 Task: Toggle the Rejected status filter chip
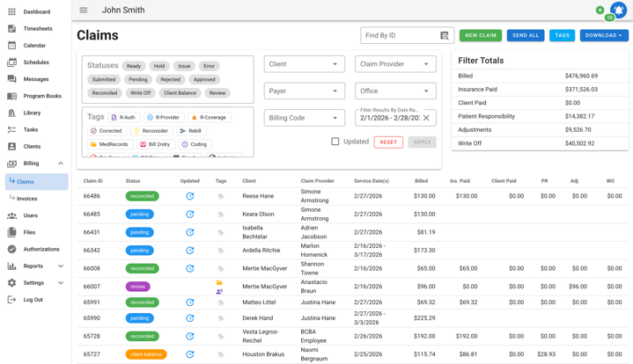[x=171, y=79]
